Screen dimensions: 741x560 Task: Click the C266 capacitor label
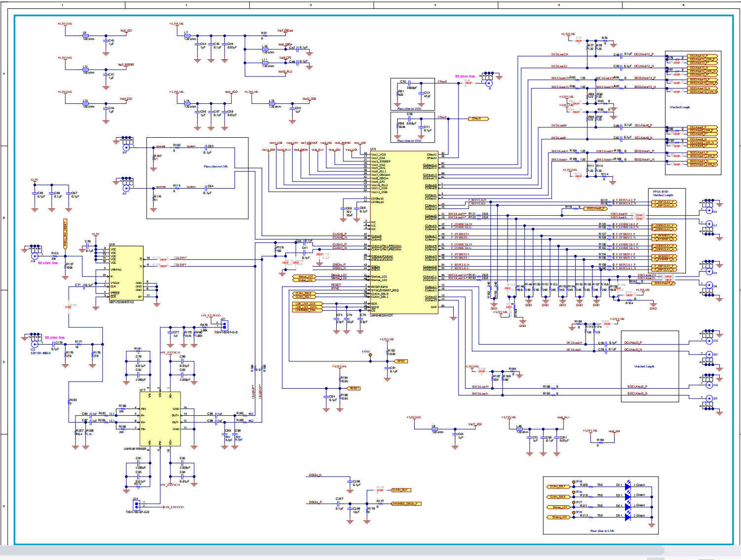pyautogui.click(x=356, y=481)
